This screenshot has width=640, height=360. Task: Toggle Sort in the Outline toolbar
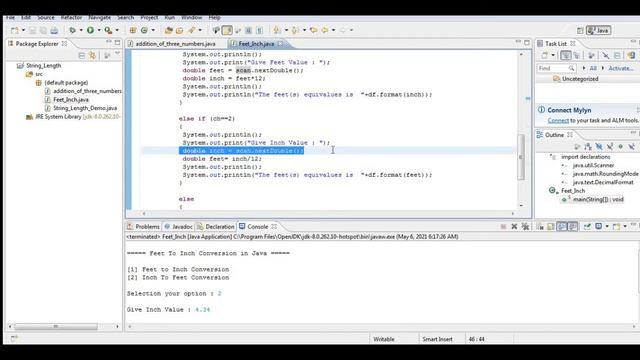point(588,147)
